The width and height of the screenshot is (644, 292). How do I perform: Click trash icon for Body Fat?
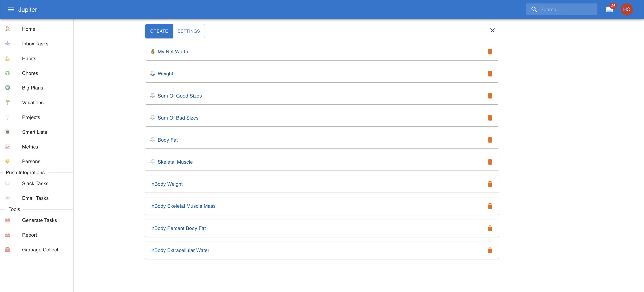coord(490,140)
